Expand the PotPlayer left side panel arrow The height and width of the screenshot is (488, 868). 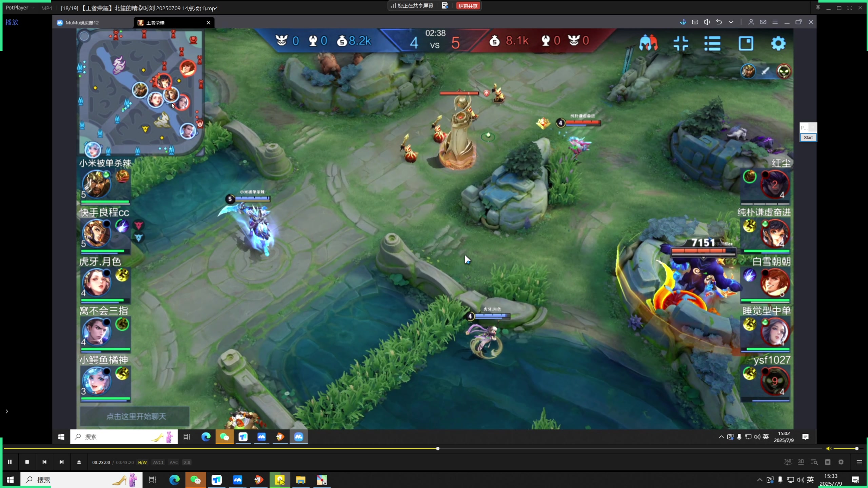(x=7, y=411)
